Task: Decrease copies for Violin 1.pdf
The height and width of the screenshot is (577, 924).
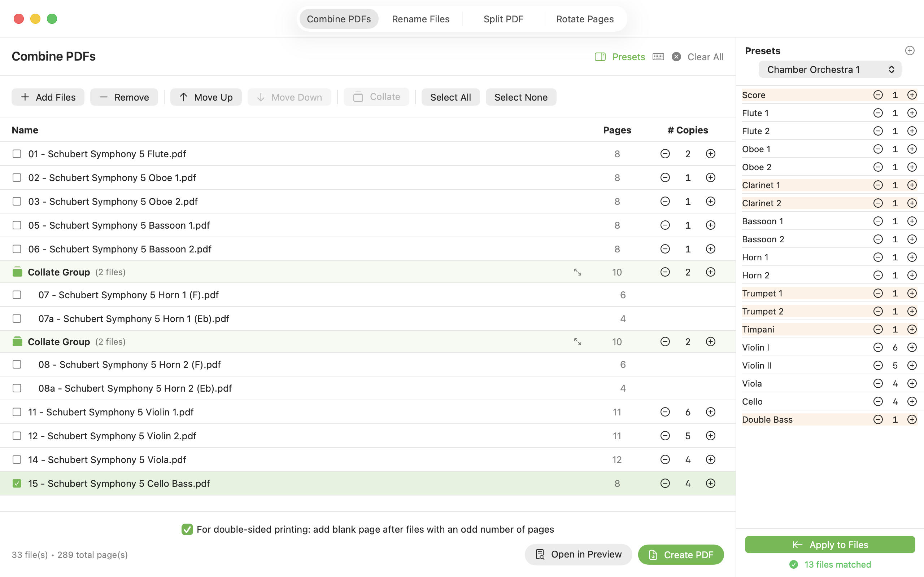Action: (x=665, y=412)
